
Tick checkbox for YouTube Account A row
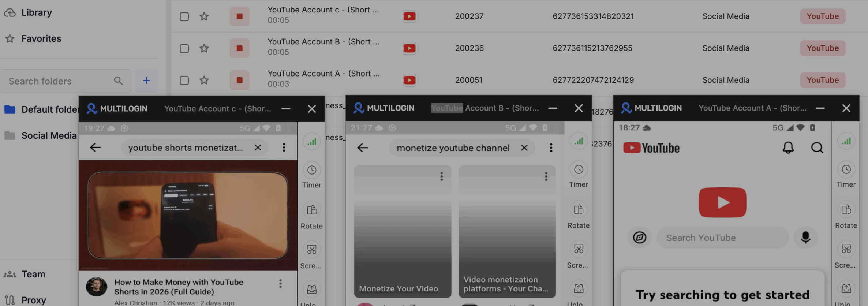[184, 80]
